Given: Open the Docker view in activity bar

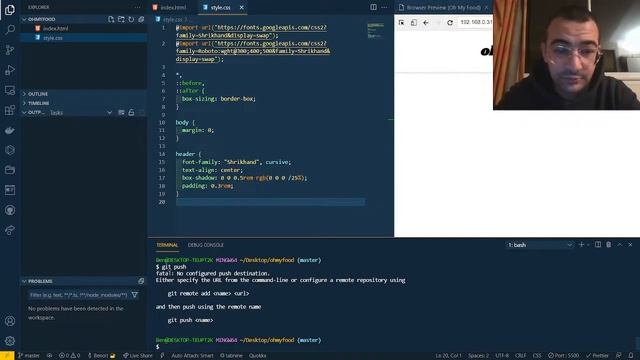Looking at the screenshot, I should click(x=10, y=130).
